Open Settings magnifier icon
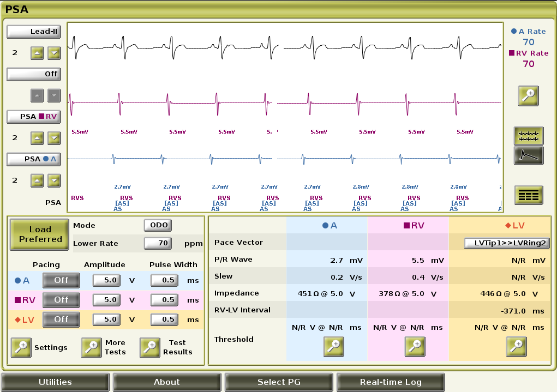 click(21, 347)
